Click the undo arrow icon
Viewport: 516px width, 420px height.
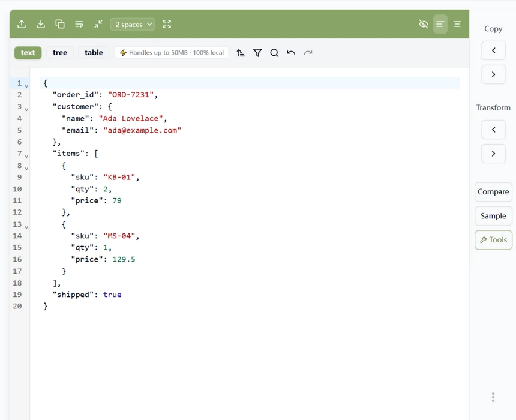pyautogui.click(x=291, y=53)
